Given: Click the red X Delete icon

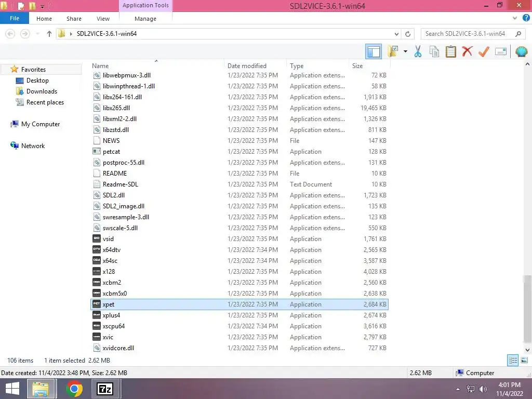Looking at the screenshot, I should click(x=467, y=51).
